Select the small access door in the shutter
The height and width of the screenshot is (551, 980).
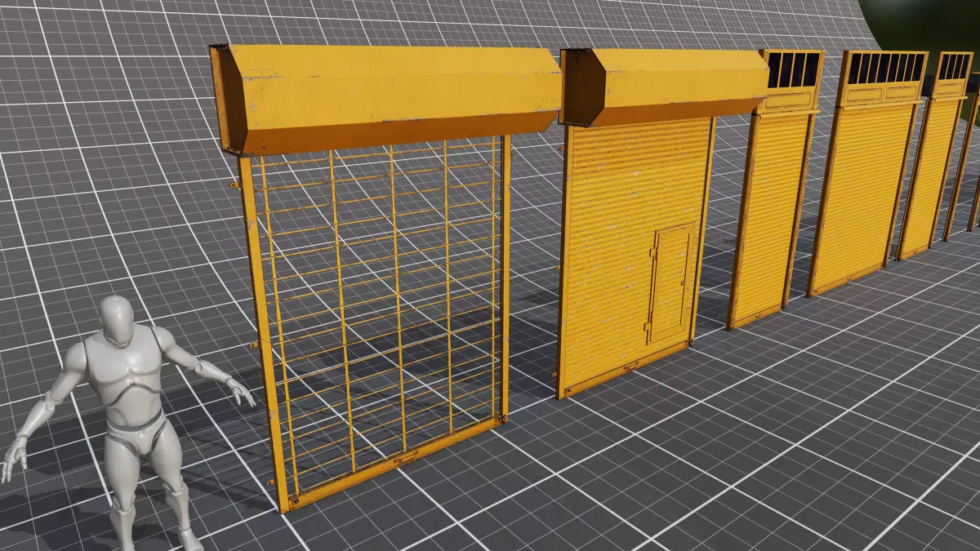[x=671, y=283]
